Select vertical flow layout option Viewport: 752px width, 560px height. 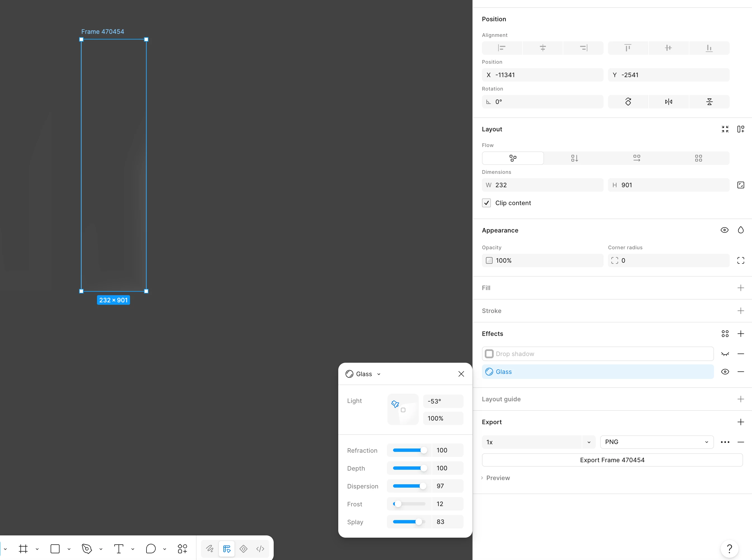(x=574, y=158)
